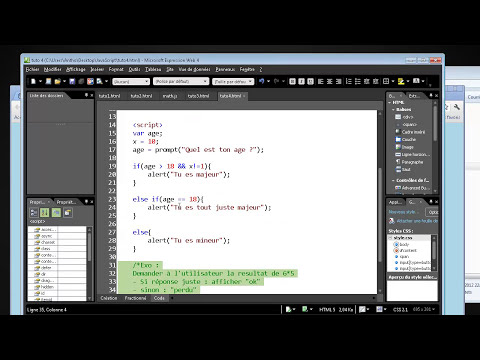
Task: Open the Outils menu
Action: [x=134, y=69]
